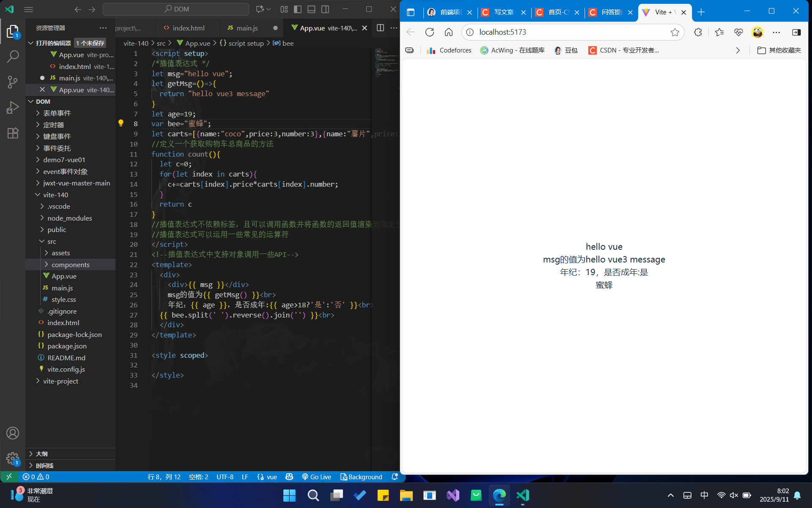
Task: Toggle the secondary side bar layout
Action: (325, 9)
